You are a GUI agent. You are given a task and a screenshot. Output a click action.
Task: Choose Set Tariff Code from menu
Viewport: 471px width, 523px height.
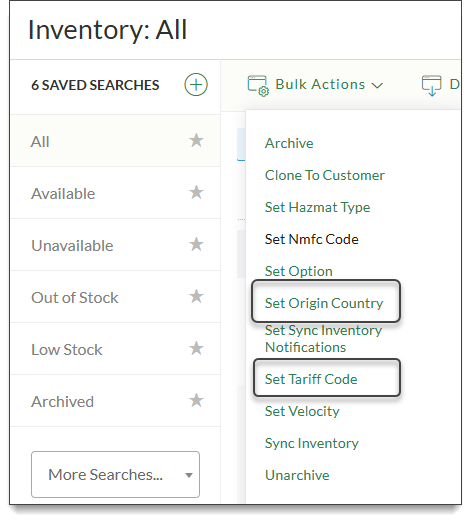point(311,379)
